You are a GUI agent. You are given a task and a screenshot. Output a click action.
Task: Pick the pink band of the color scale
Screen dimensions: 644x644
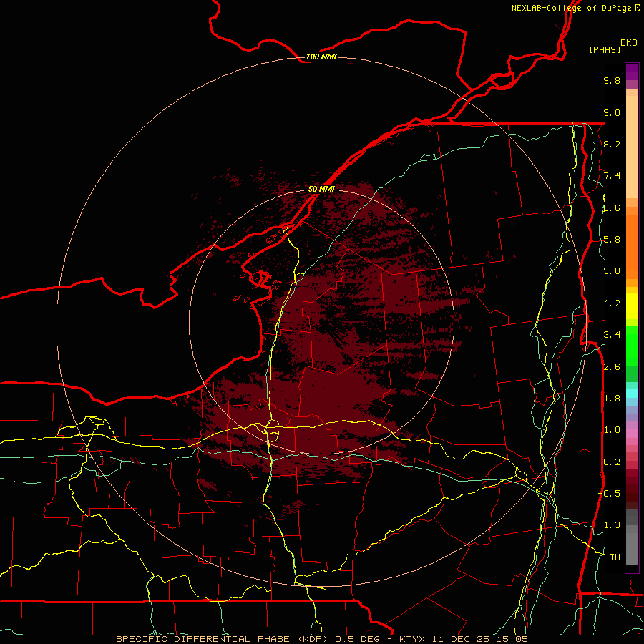pyautogui.click(x=632, y=434)
